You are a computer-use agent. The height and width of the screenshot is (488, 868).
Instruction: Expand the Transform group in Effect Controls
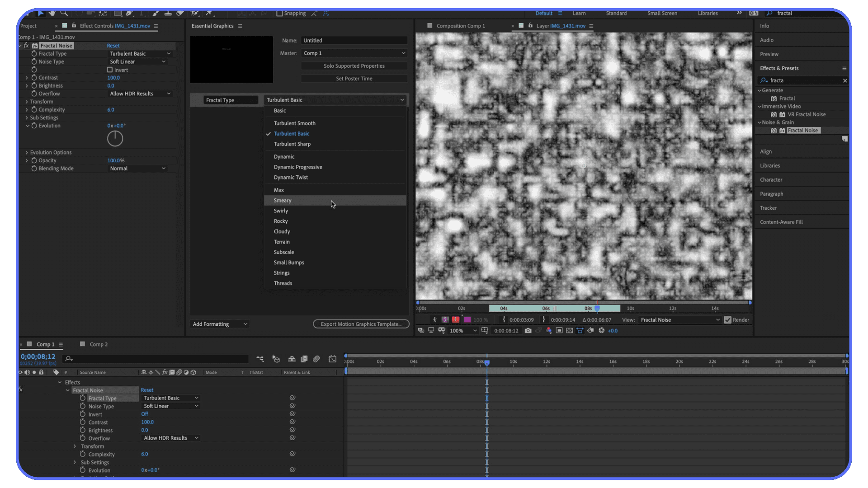tap(27, 102)
